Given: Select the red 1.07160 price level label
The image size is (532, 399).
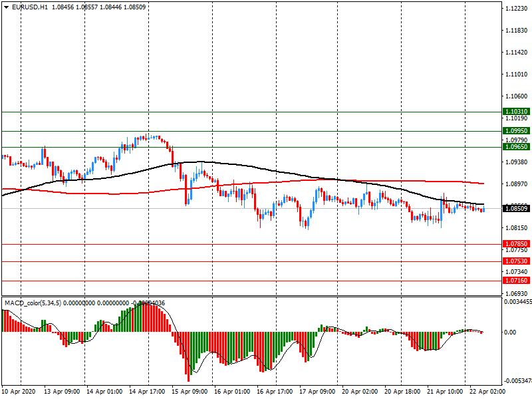Looking at the screenshot, I should pos(517,281).
